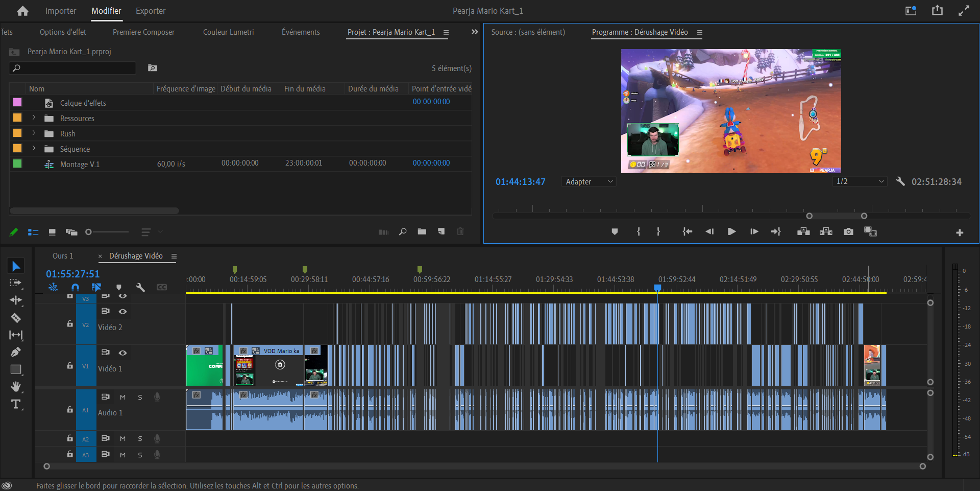Viewport: 980px width, 491px height.
Task: Open the workspaces icon in top bar
Action: 911,11
